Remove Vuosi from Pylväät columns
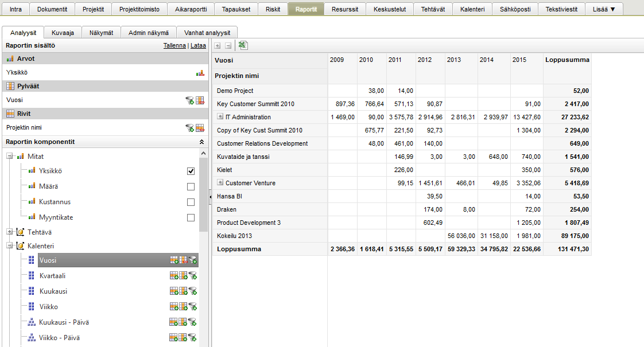The width and height of the screenshot is (644, 347). 200,100
